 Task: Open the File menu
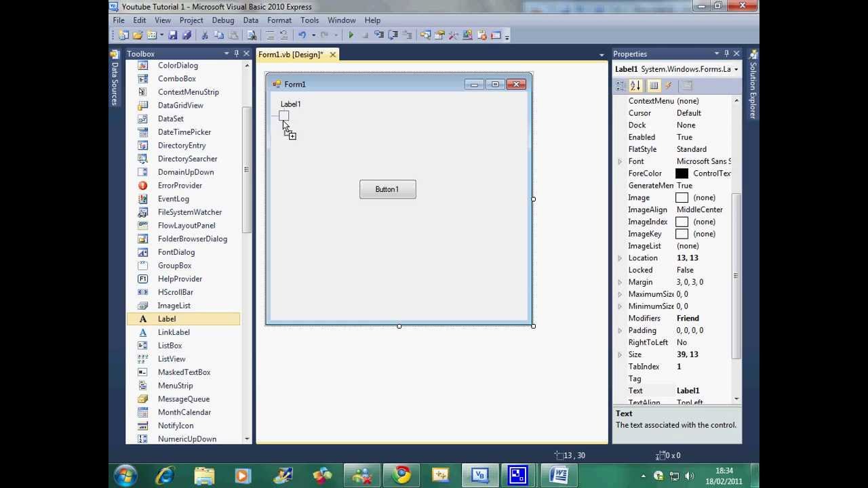119,20
